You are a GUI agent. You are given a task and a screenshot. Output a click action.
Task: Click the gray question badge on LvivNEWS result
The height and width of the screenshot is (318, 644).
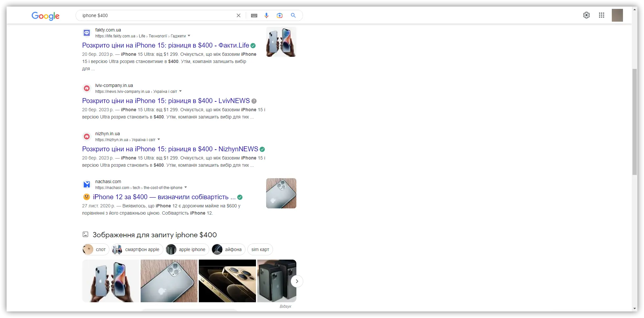tap(254, 101)
